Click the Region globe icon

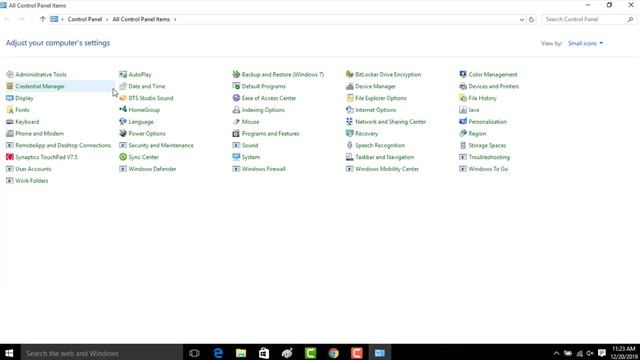point(463,133)
